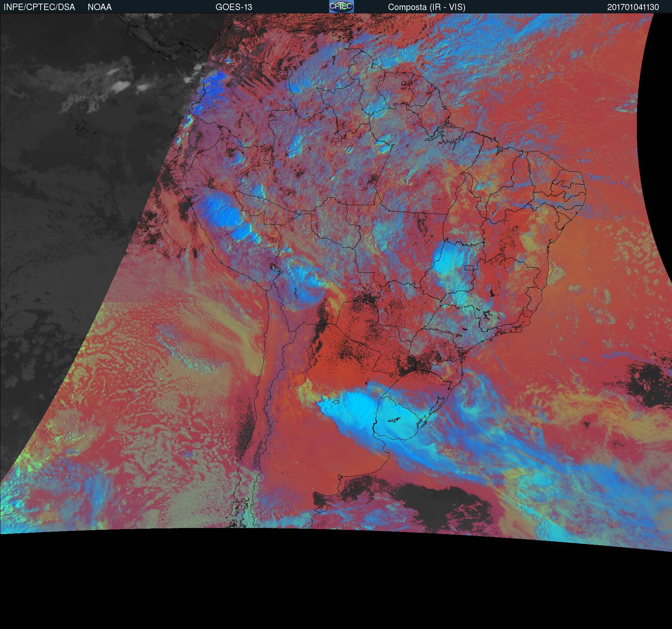The image size is (672, 629).
Task: Click the NOAA label in the header
Action: pos(100,7)
